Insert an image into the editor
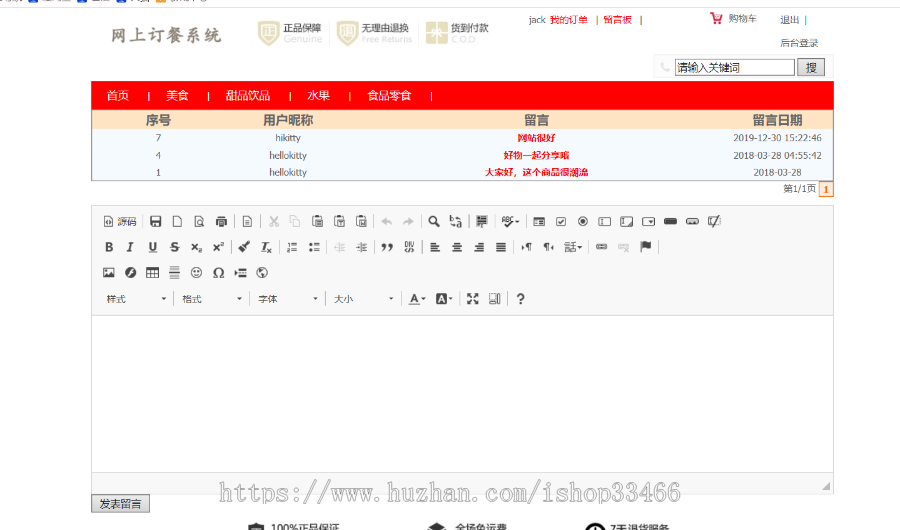 click(109, 272)
